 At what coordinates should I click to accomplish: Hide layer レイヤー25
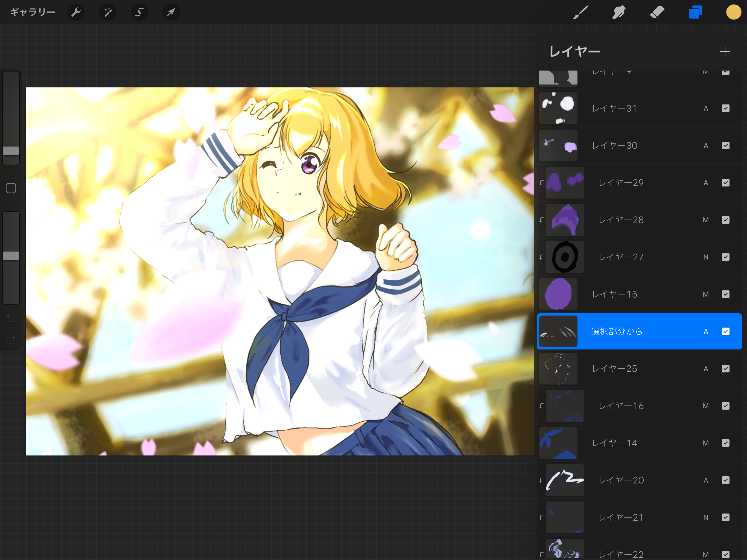point(725,369)
